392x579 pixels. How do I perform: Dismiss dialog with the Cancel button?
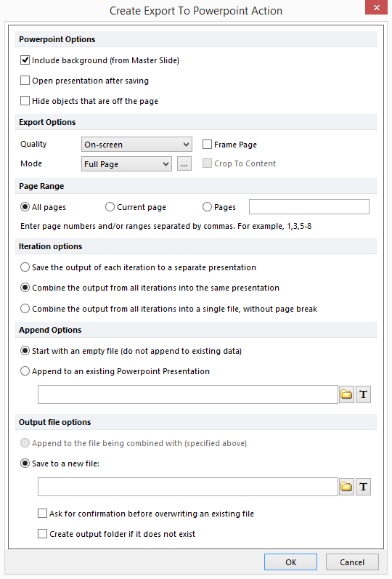352,562
